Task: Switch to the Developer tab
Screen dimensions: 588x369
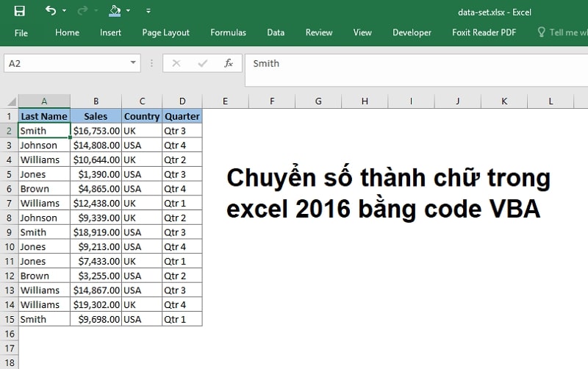Action: pos(412,32)
